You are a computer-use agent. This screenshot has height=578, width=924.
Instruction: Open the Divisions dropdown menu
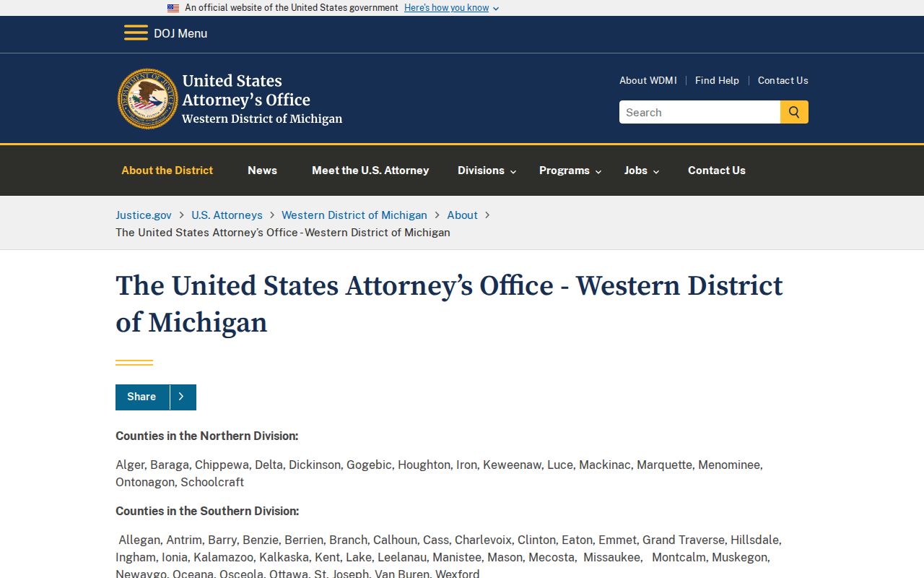487,171
